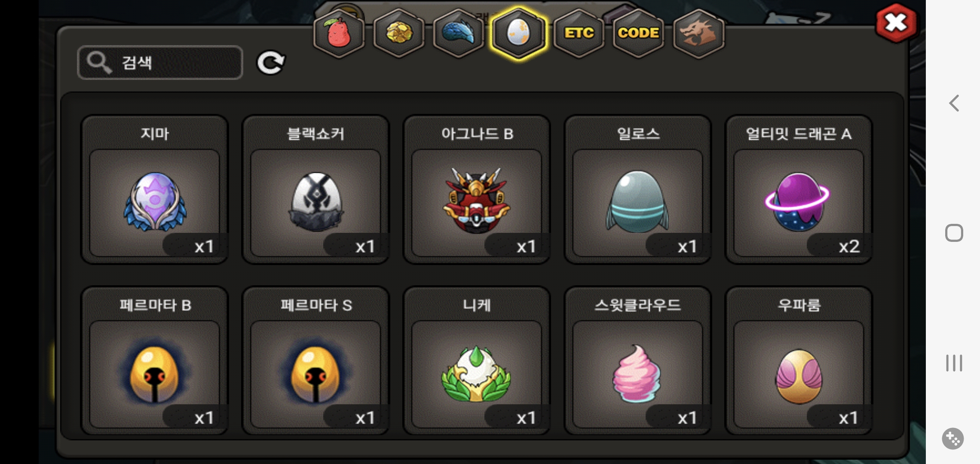This screenshot has width=980, height=464.
Task: Open the blue feather materials tab
Action: point(459,34)
